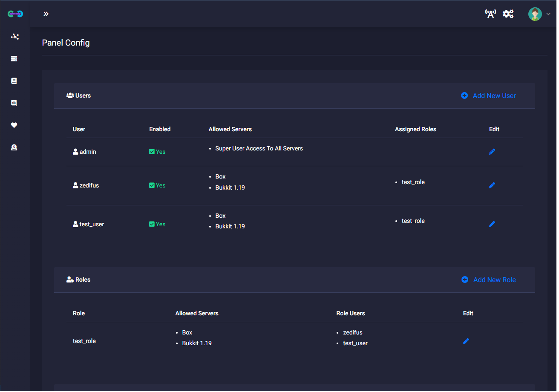This screenshot has width=559, height=392.
Task: Open the documentation book icon in sidebar
Action: [14, 81]
